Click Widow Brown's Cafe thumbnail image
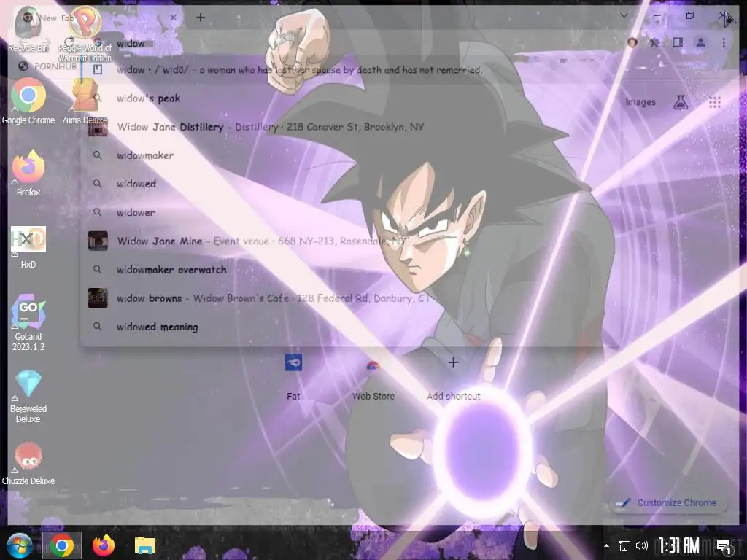The height and width of the screenshot is (560, 747). (x=98, y=298)
